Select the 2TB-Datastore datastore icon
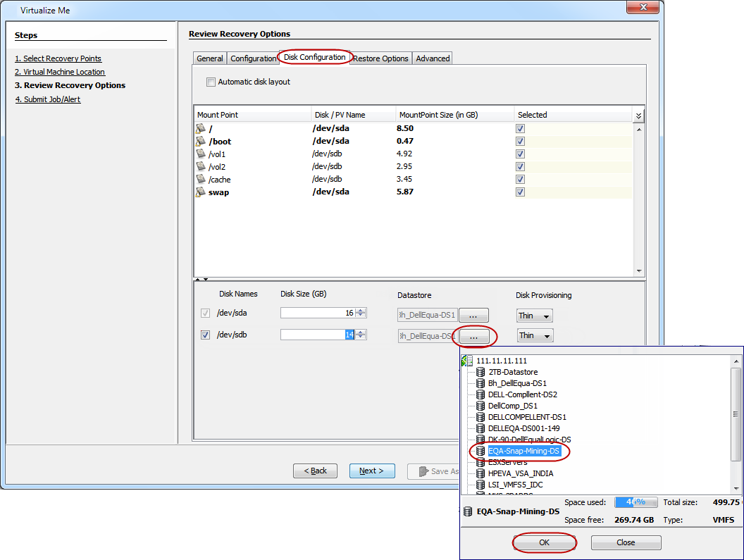The image size is (744, 560). tap(480, 372)
